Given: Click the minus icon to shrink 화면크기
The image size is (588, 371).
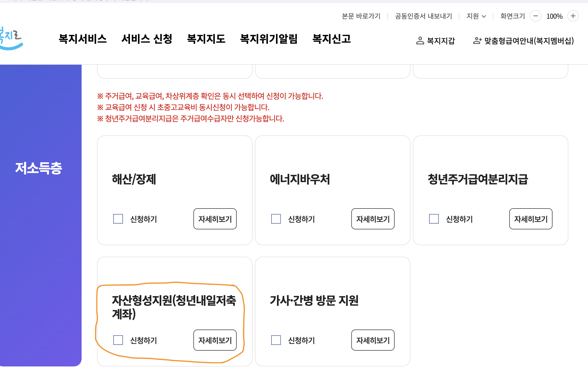Looking at the screenshot, I should pyautogui.click(x=536, y=16).
